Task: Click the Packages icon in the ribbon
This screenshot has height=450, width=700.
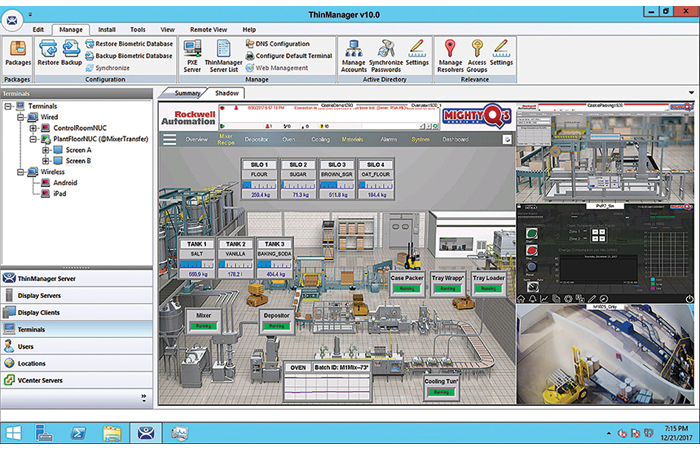Action: (17, 53)
